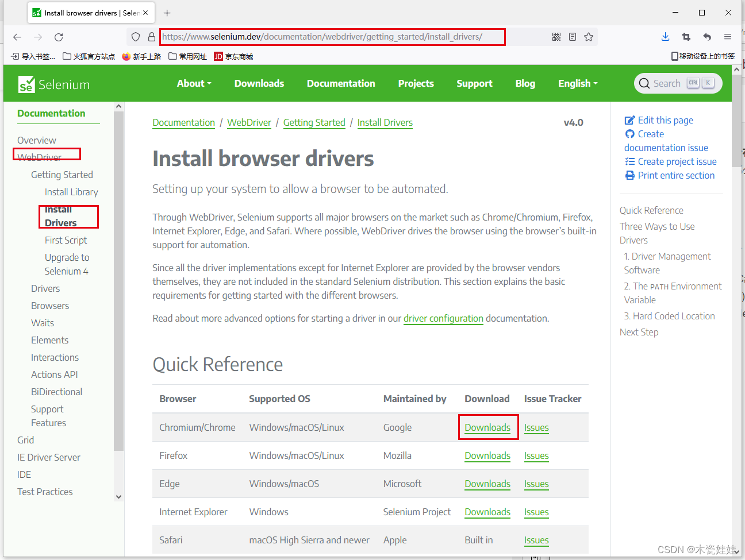Expand the English language dropdown
The width and height of the screenshot is (745, 560).
pos(578,83)
